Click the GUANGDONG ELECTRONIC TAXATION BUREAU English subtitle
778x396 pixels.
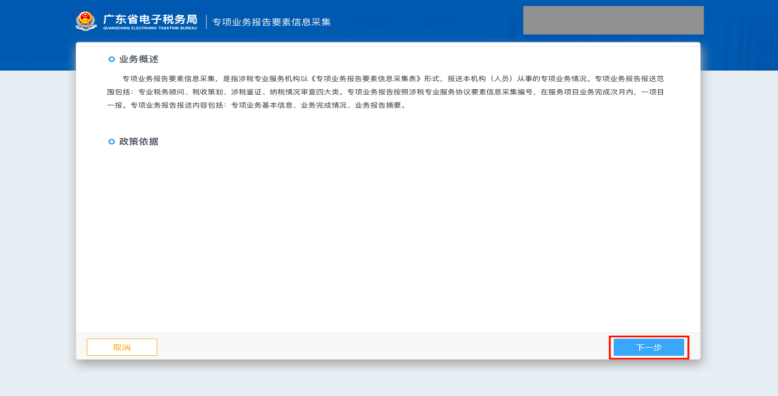tap(150, 28)
